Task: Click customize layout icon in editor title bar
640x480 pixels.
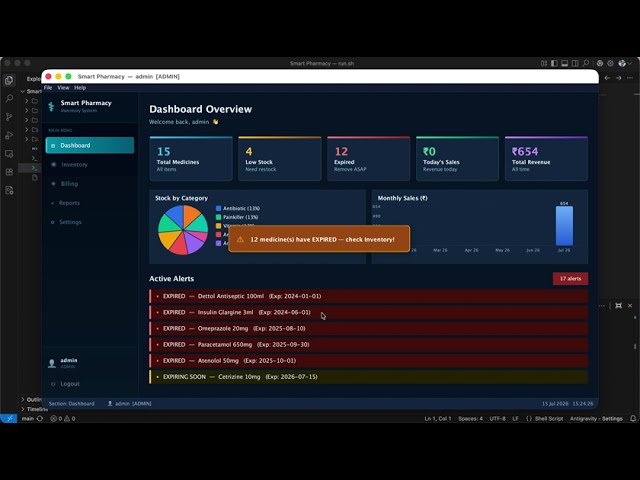Action: pyautogui.click(x=544, y=63)
